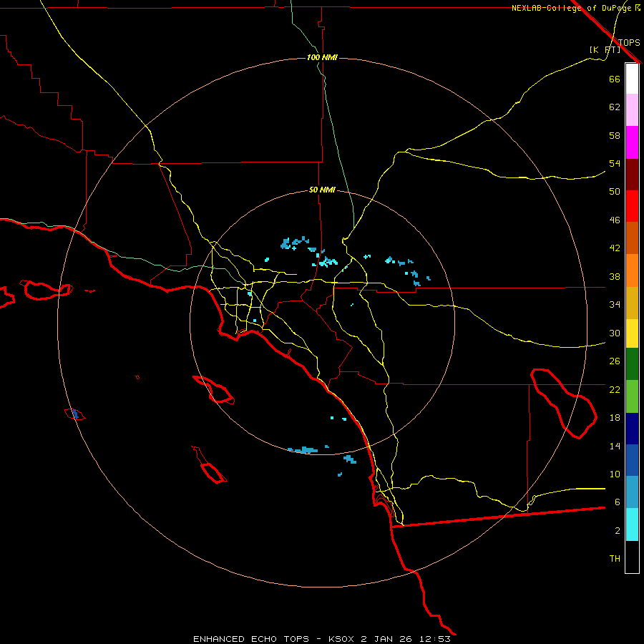Pick the bright orange legend swatch
The width and height of the screenshot is (644, 644).
pos(632,270)
